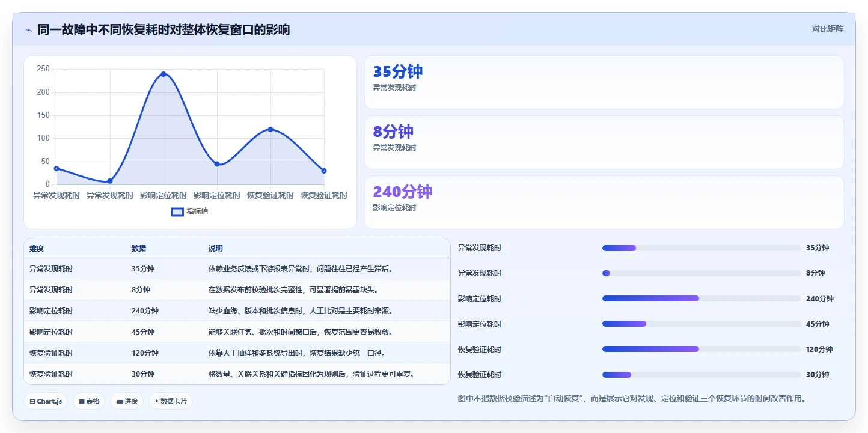Click the description starting 依赖业务反馈或下游报表异常时

click(x=301, y=269)
